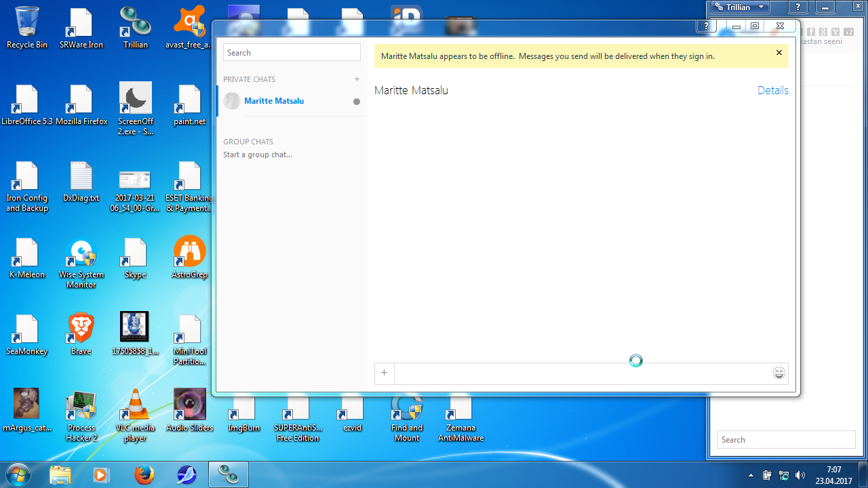
Task: Click the volume icon in system tray
Action: (800, 475)
